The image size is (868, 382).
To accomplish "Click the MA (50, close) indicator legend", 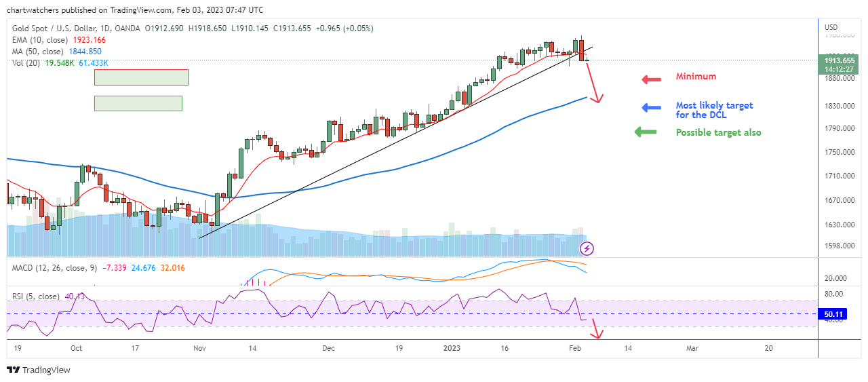I will (x=38, y=52).
